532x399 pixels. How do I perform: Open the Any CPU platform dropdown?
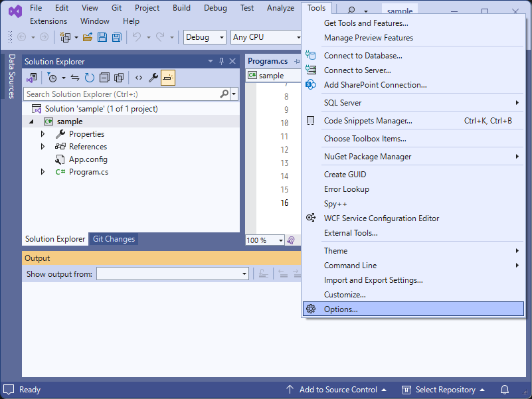click(266, 37)
